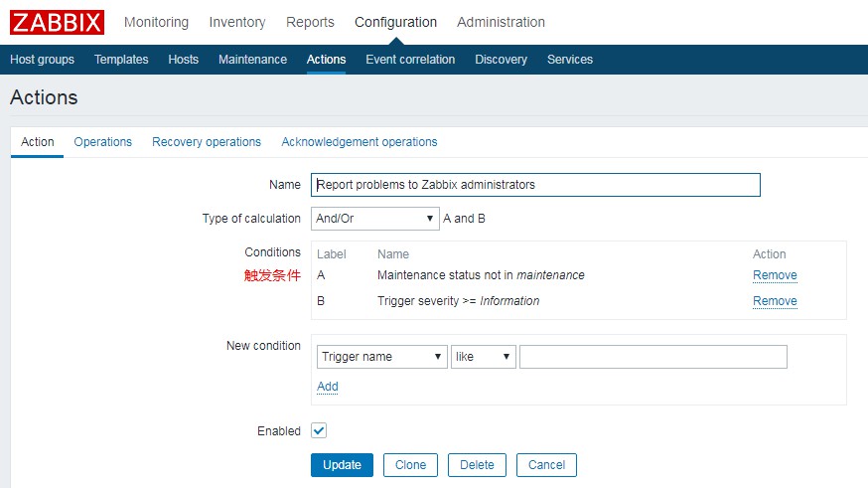
Task: Click the Clone button
Action: pyautogui.click(x=410, y=465)
